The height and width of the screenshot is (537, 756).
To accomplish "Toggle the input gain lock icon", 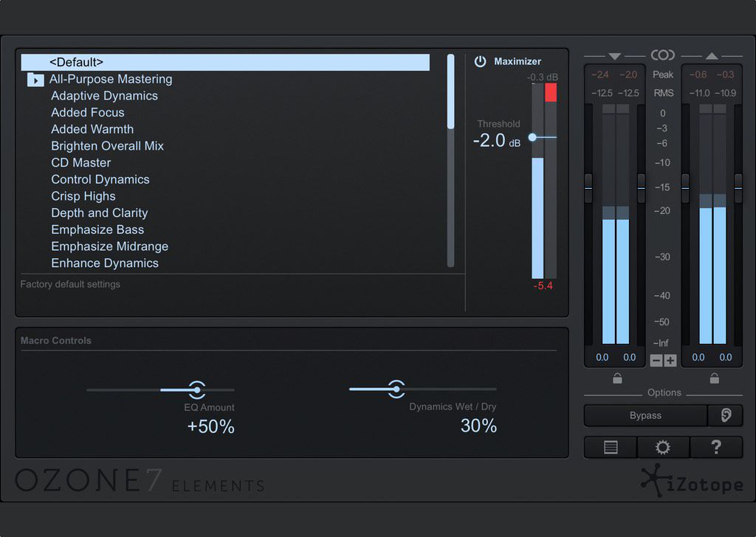I will pos(617,378).
